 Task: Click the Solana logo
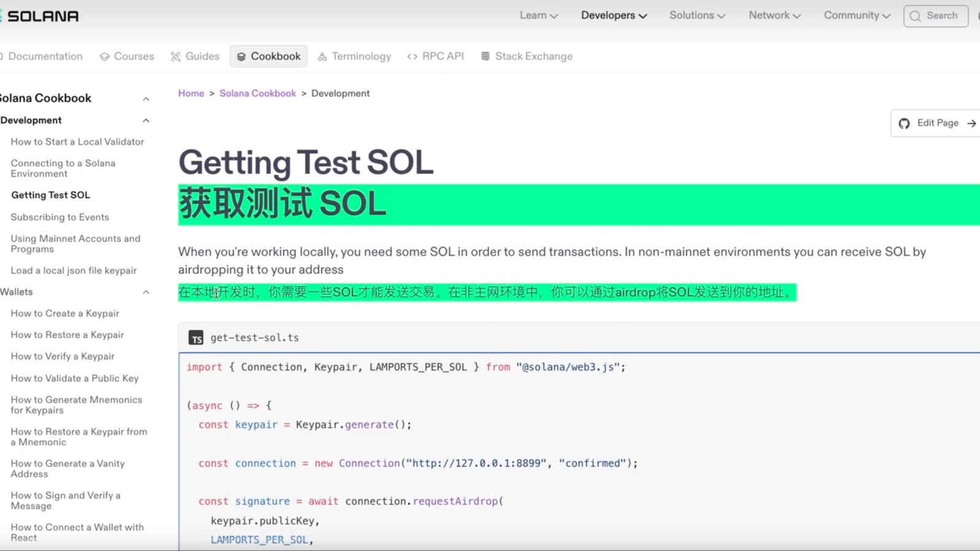coord(39,16)
